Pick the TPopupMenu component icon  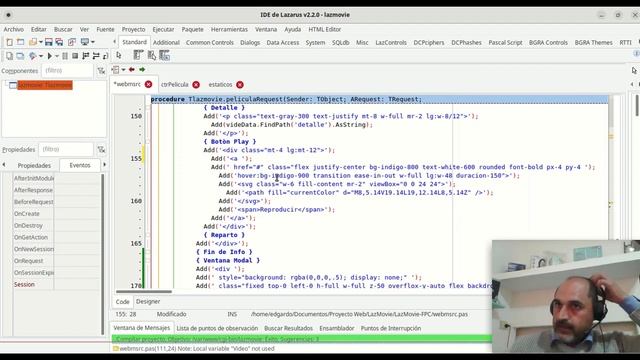click(x=152, y=55)
